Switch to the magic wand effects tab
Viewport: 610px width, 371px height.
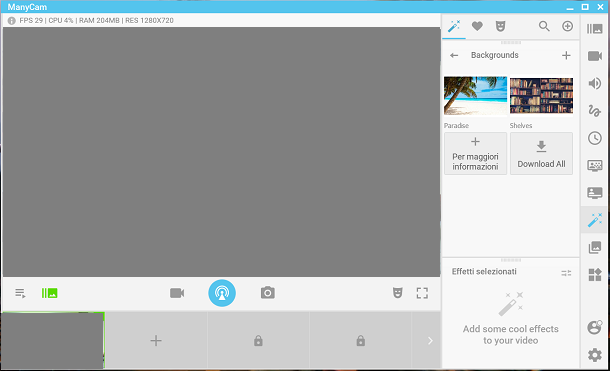(x=454, y=26)
